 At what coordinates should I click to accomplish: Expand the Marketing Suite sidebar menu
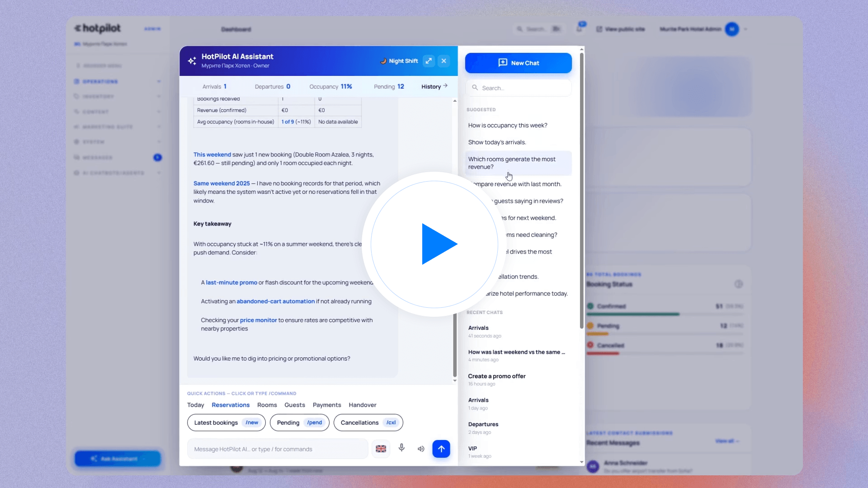[x=118, y=127]
